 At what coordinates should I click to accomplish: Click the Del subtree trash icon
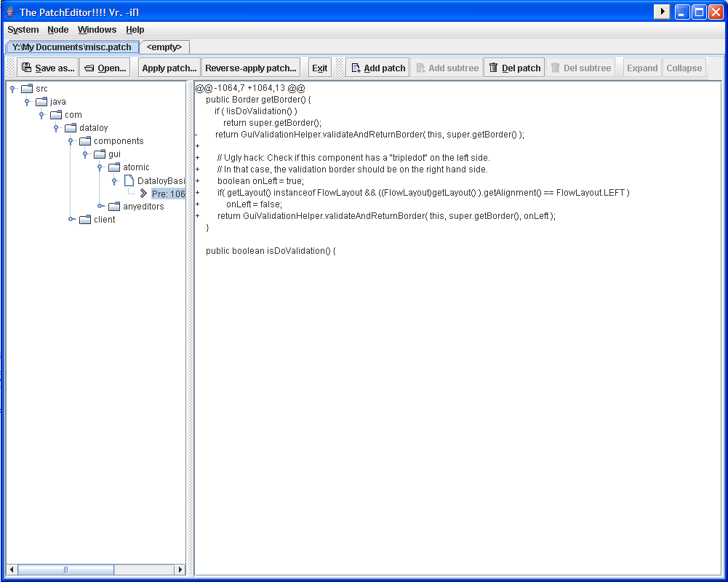point(556,68)
